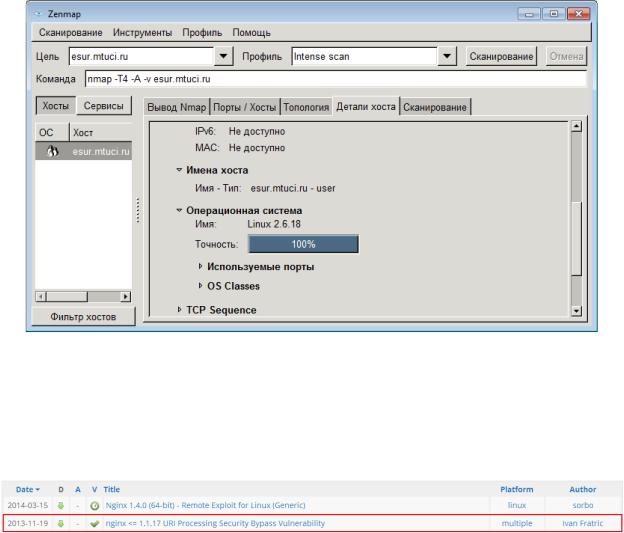Click the Сканирование scan button
Screen dimensions: 624x533
pyautogui.click(x=501, y=56)
